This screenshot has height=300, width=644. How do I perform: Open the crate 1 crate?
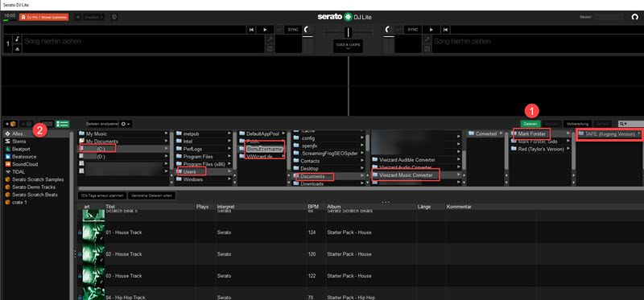37,203
